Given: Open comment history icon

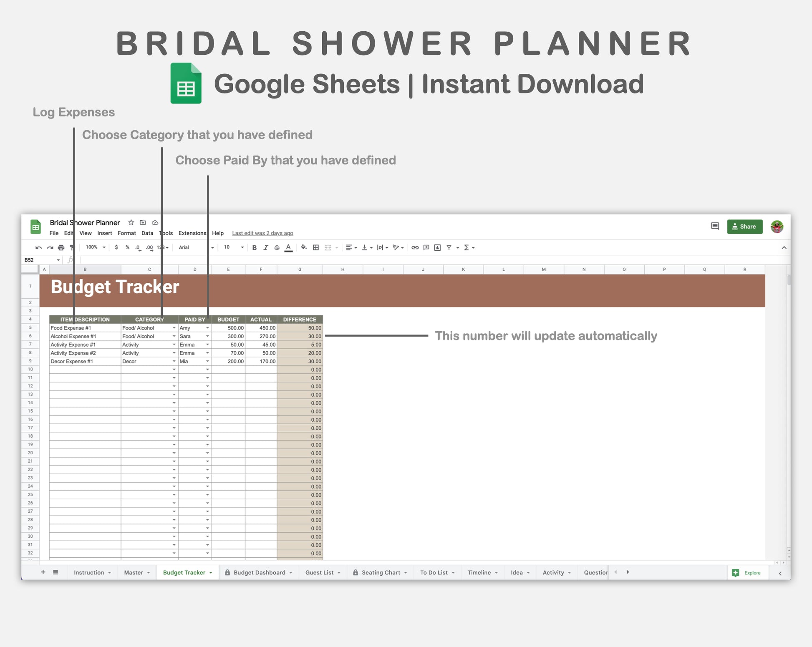Looking at the screenshot, I should 715,226.
